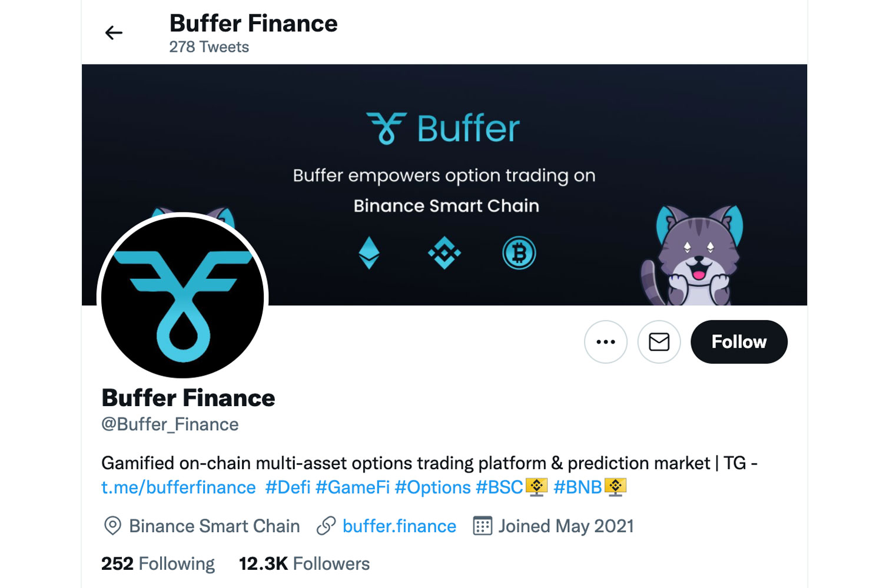Click the Binance logo icon on the banner

445,253
